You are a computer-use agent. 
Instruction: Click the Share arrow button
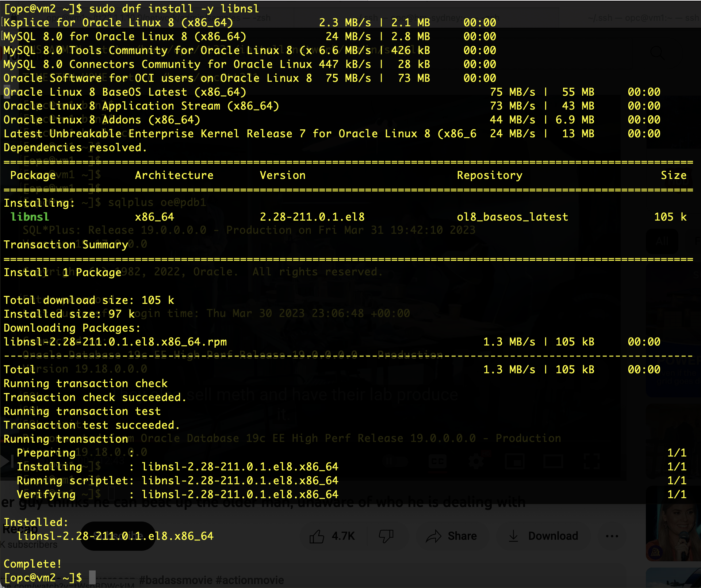tap(452, 536)
